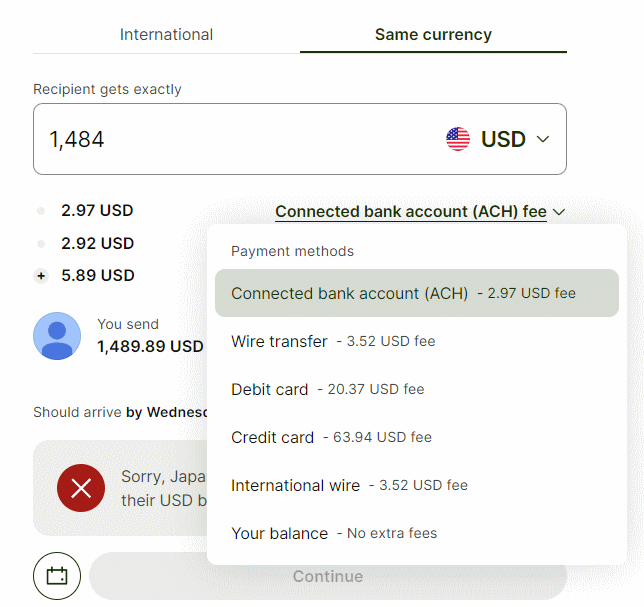This screenshot has height=607, width=644.
Task: Pay using Your balance option
Action: (417, 533)
